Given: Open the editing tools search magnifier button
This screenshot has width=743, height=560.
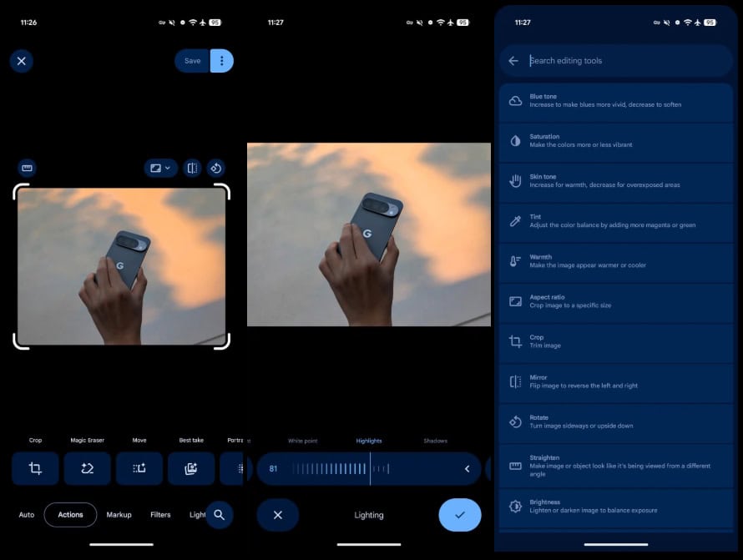Looking at the screenshot, I should pyautogui.click(x=219, y=515).
